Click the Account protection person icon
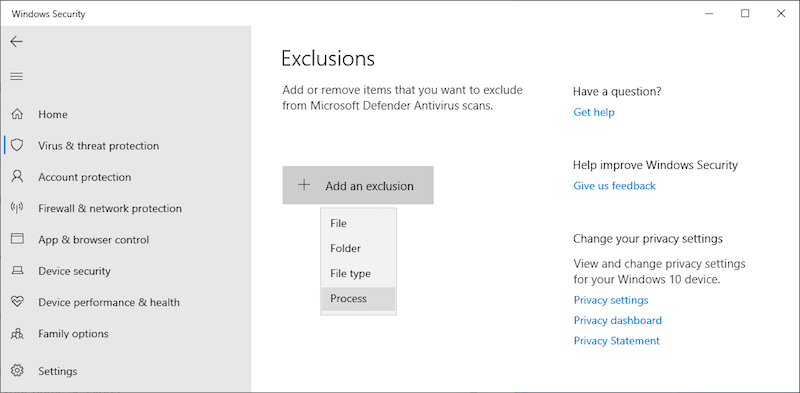800x393 pixels. click(x=17, y=177)
